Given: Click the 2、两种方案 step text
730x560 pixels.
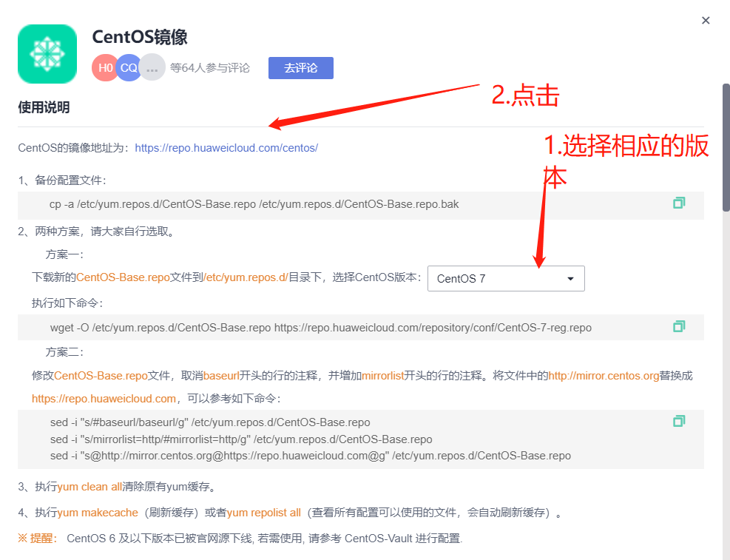Looking at the screenshot, I should 98,232.
